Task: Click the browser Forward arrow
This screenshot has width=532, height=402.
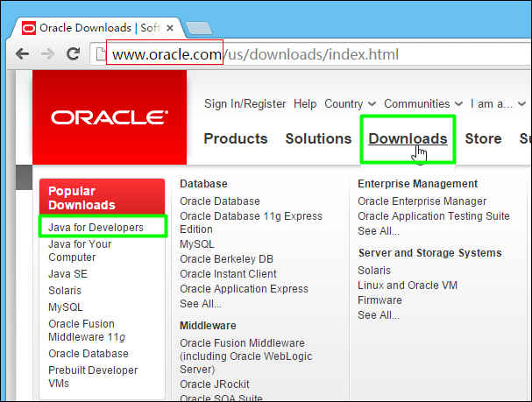Action: point(47,54)
